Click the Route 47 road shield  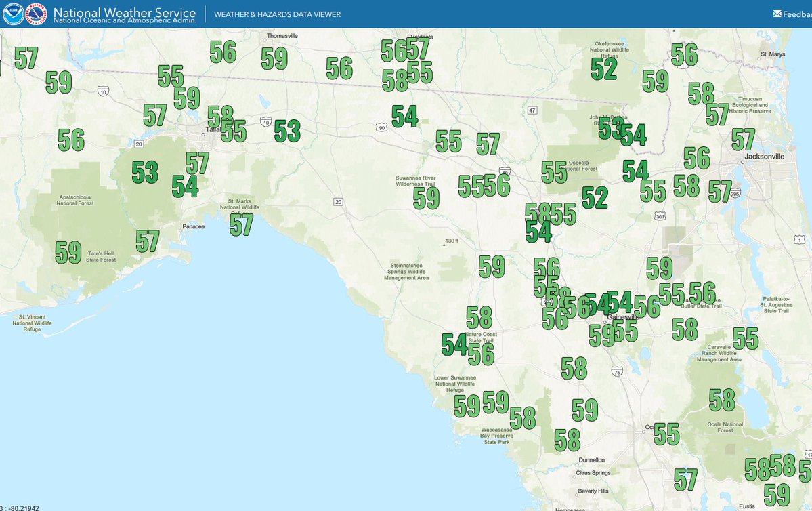point(532,110)
